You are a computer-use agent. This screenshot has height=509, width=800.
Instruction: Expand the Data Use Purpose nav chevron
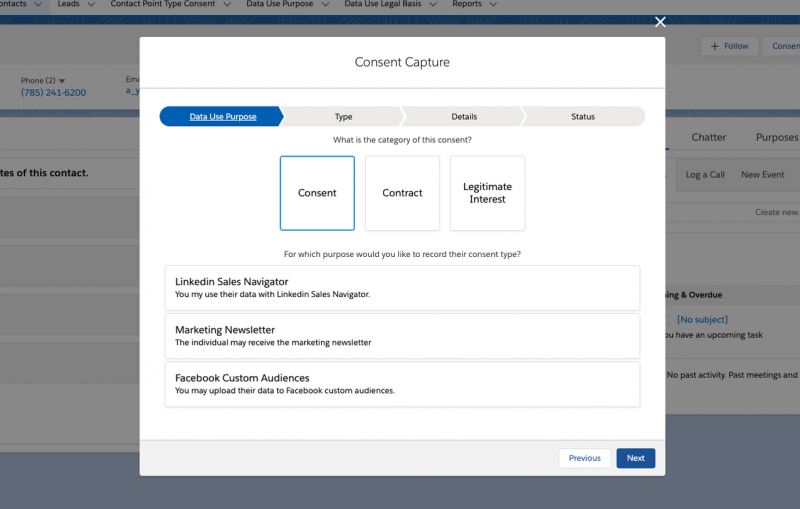point(325,4)
